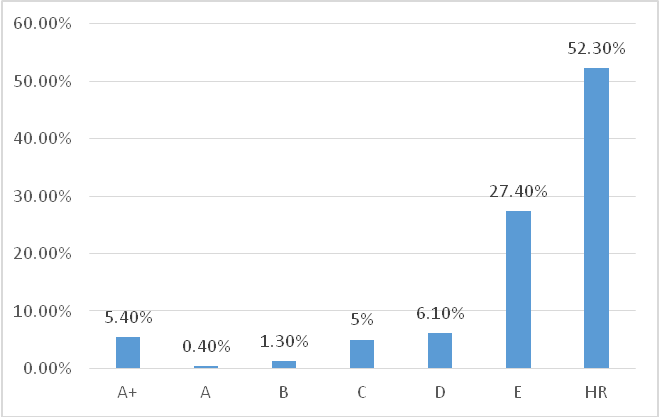
Task: Click the 52.30% data label
Action: coord(596,47)
